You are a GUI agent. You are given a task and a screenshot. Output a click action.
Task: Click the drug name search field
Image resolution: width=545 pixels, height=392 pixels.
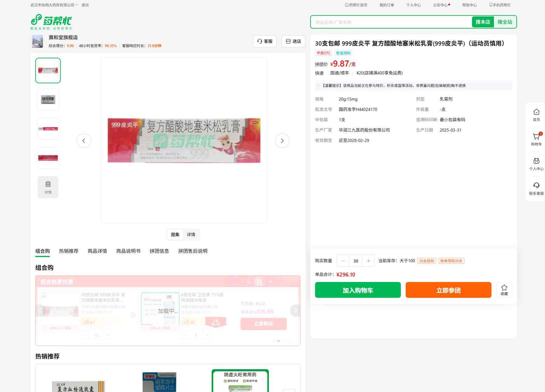pos(391,22)
